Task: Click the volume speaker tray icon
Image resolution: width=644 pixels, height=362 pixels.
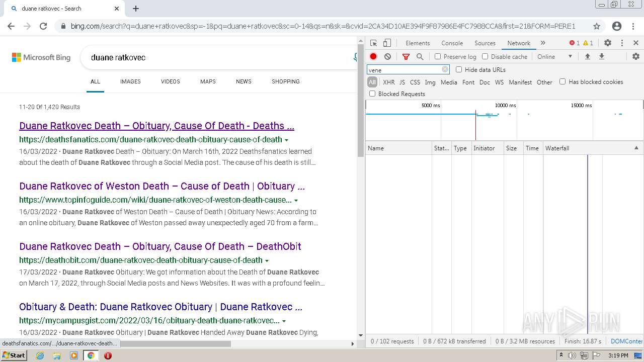Action: click(x=572, y=355)
